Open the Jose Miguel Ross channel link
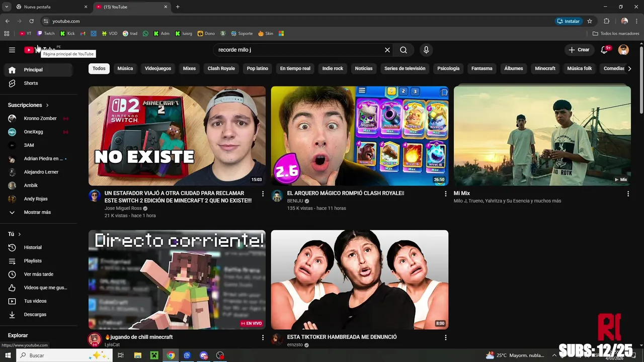Viewport: 644px width, 362px height. point(123,208)
